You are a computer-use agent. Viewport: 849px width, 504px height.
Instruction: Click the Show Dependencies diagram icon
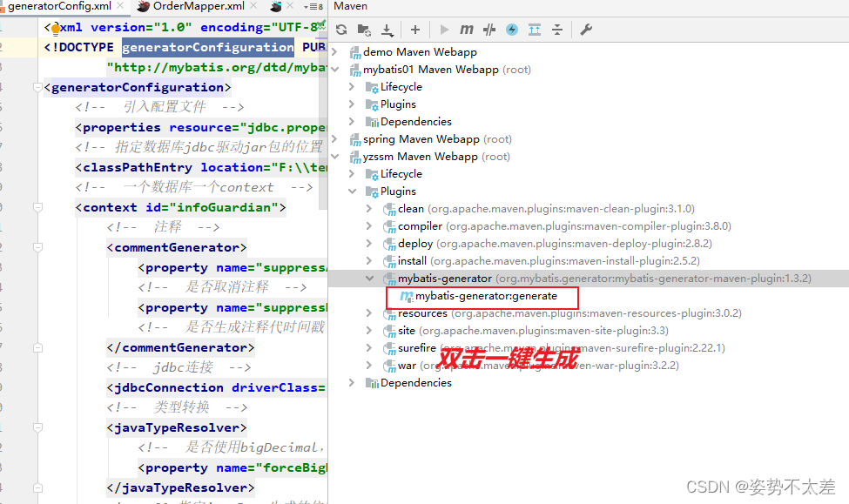(x=535, y=30)
